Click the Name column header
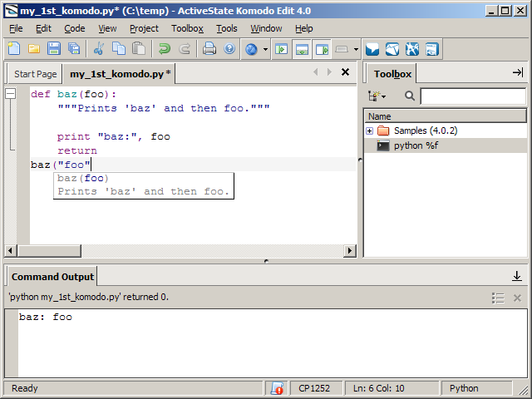 [446, 116]
